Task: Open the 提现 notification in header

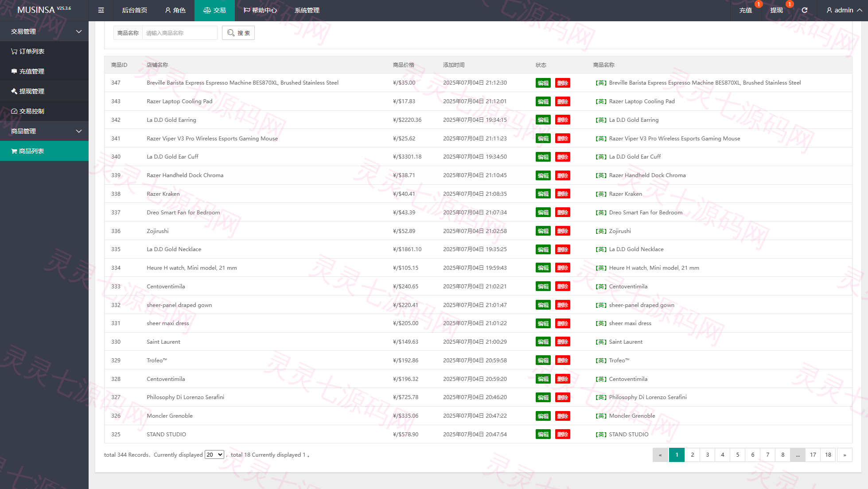Action: click(x=776, y=10)
